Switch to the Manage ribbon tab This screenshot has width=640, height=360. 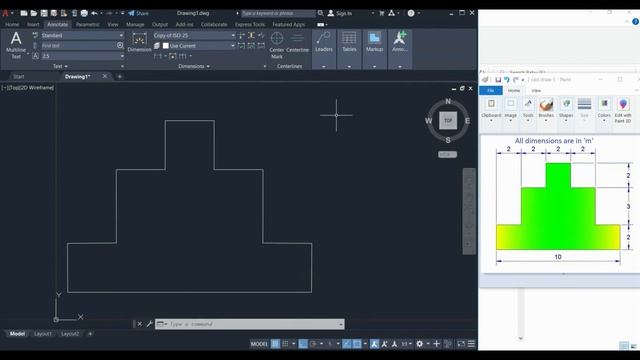[x=135, y=24]
